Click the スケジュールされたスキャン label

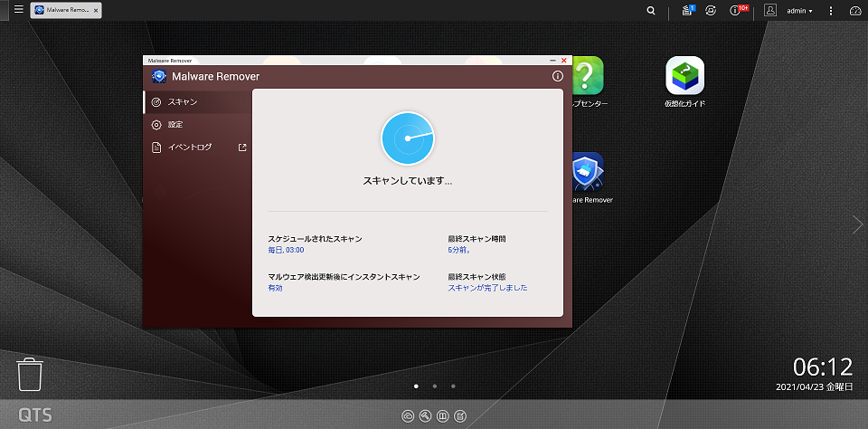pyautogui.click(x=315, y=239)
